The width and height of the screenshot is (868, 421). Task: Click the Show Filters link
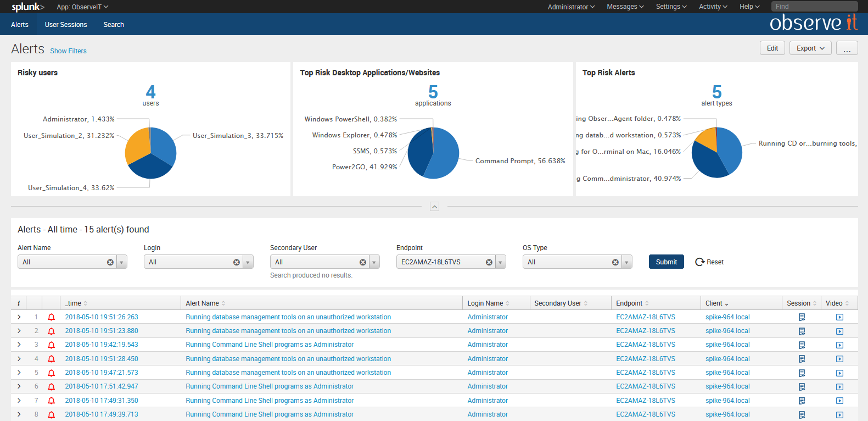68,51
